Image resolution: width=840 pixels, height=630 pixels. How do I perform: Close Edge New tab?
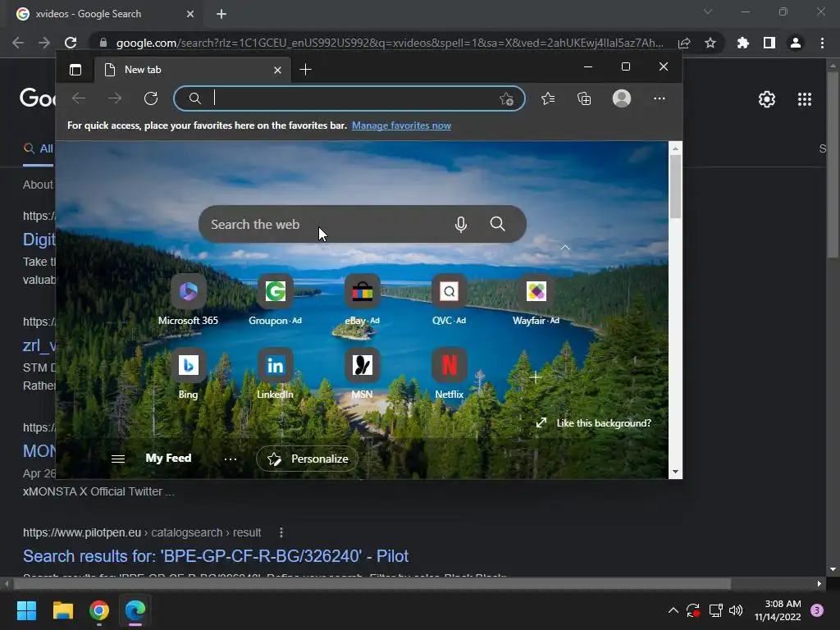(x=277, y=70)
